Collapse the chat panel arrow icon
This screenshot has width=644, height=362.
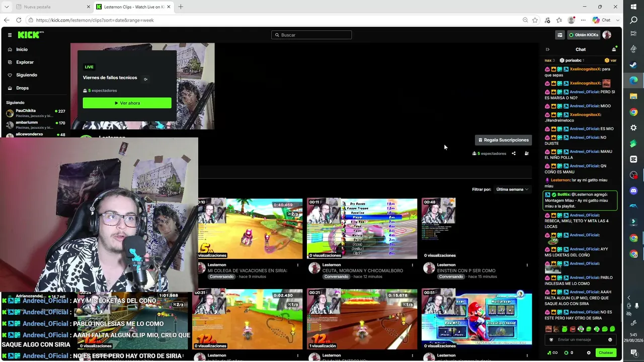coord(547,49)
